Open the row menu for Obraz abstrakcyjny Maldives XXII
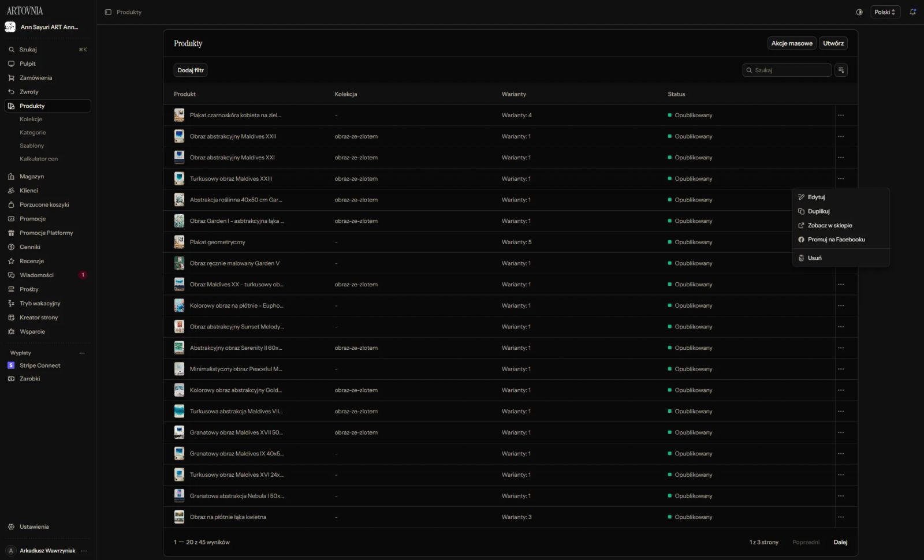The width and height of the screenshot is (924, 560). tap(841, 137)
